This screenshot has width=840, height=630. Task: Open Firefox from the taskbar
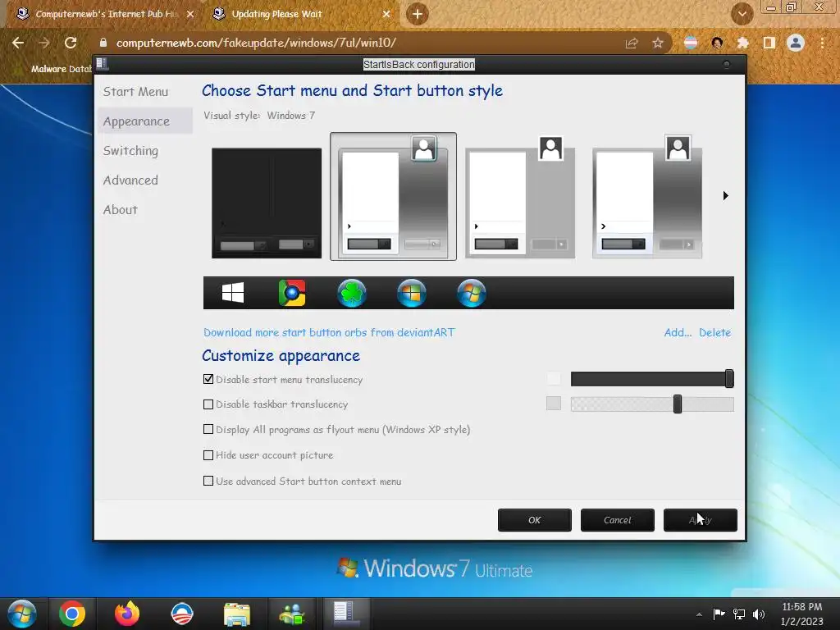[127, 614]
